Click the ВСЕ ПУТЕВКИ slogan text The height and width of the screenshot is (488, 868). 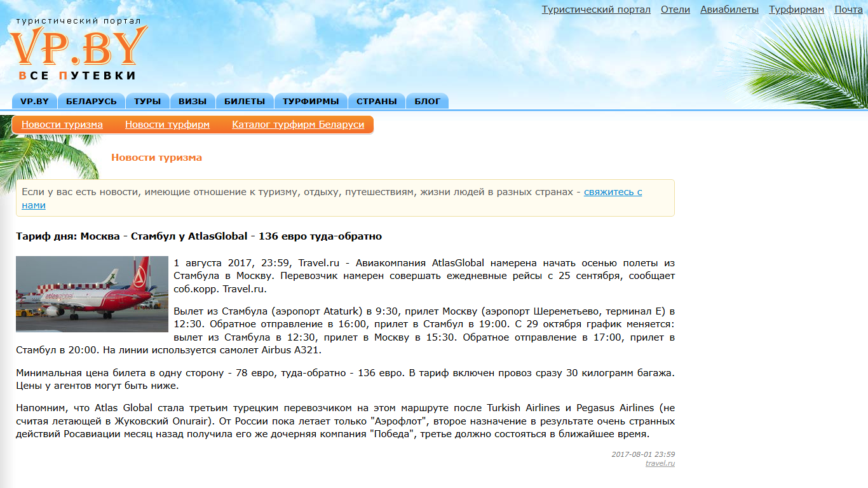click(x=78, y=76)
